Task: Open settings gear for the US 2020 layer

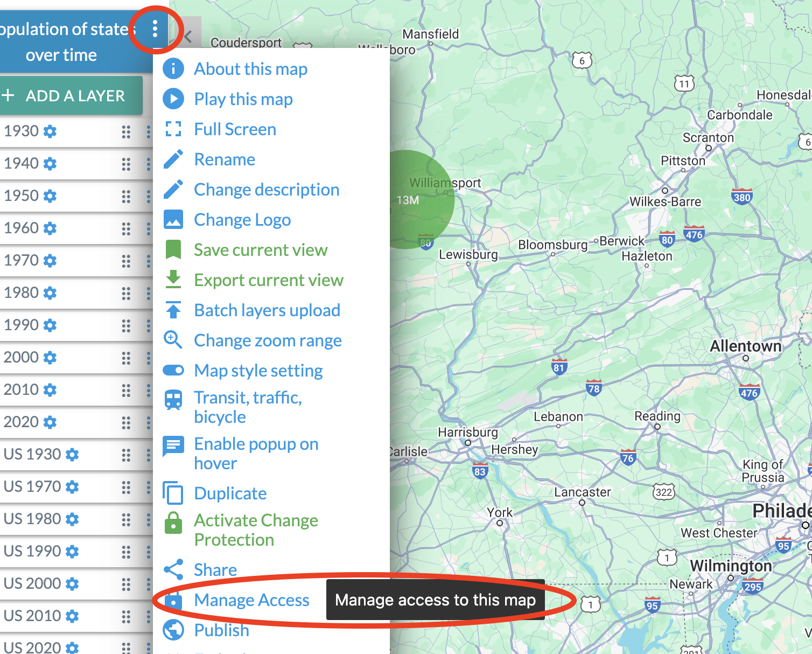Action: pos(72,648)
